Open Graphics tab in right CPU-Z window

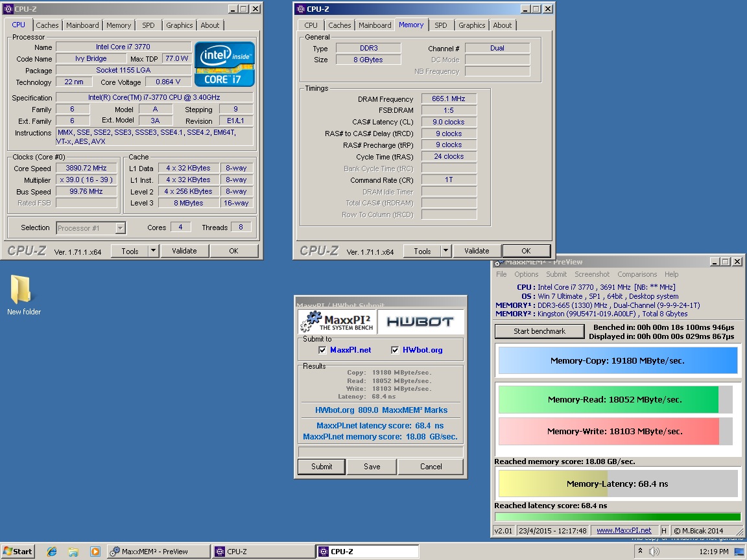click(x=472, y=25)
